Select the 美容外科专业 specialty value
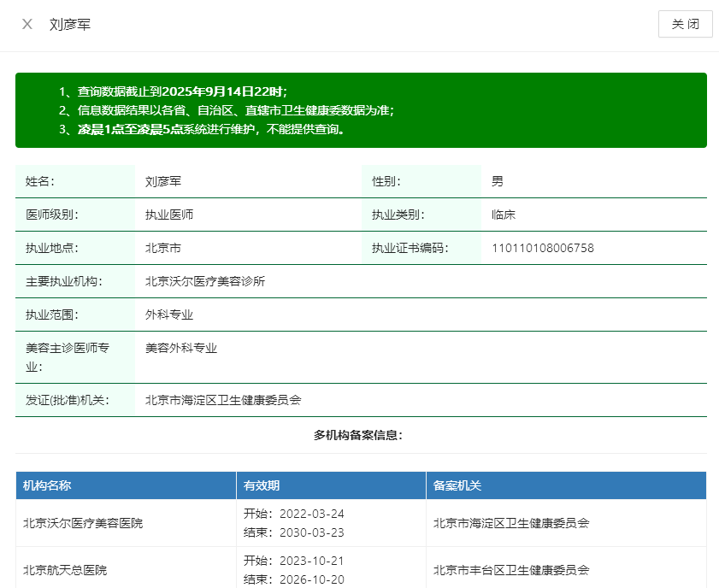This screenshot has width=719, height=588. click(181, 348)
